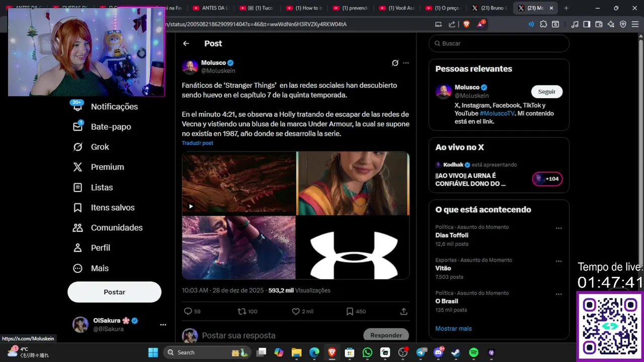
Task: Open the Dias Toffoli trending topic
Action: tap(452, 235)
